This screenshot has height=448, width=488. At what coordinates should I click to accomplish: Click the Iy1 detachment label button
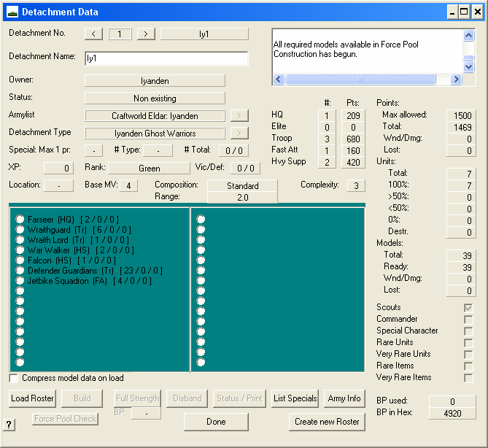point(204,34)
